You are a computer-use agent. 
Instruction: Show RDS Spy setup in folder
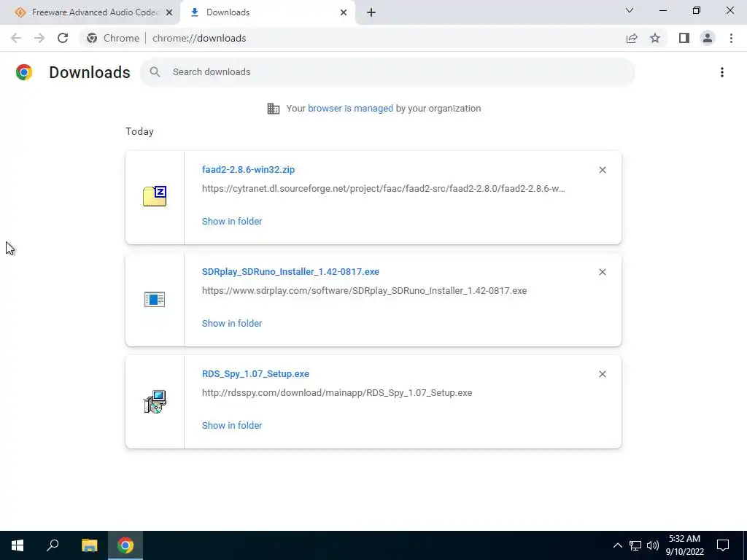point(232,425)
